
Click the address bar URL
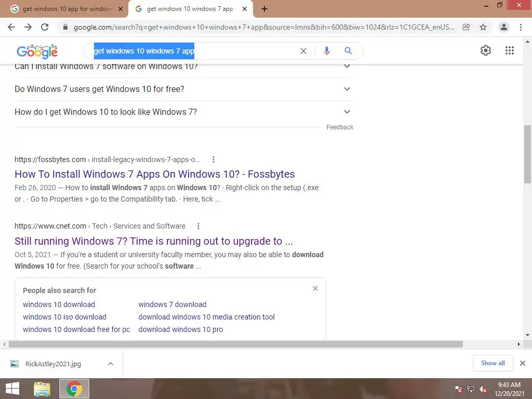(263, 27)
